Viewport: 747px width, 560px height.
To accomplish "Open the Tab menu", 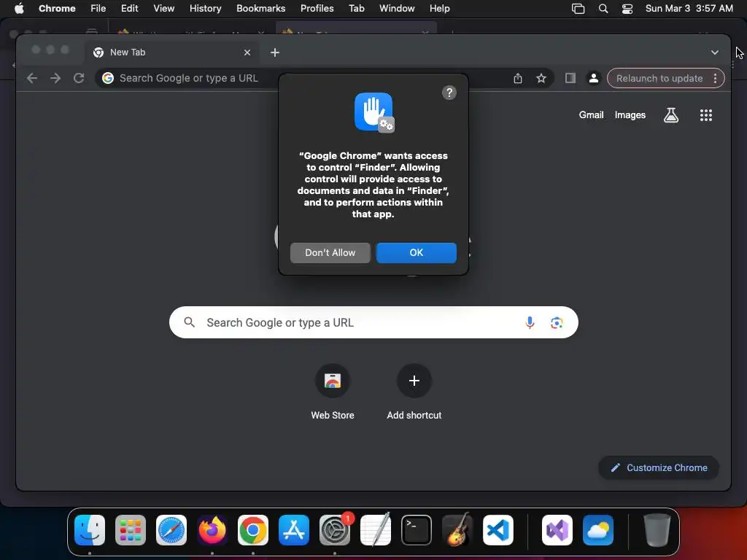I will click(x=356, y=8).
